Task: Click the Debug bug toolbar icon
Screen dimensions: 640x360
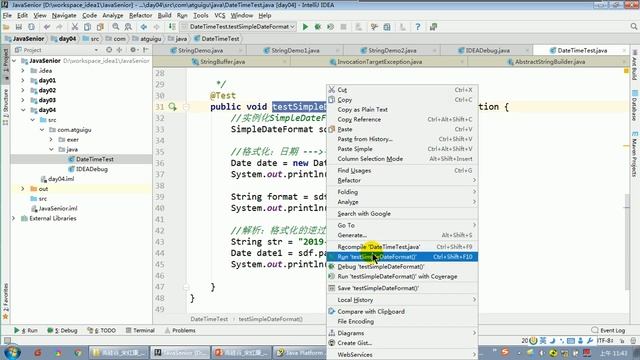Action: click(318, 27)
